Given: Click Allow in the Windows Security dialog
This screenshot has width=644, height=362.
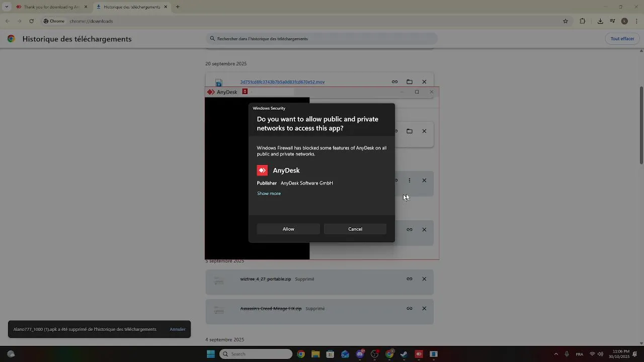Looking at the screenshot, I should click(x=288, y=229).
